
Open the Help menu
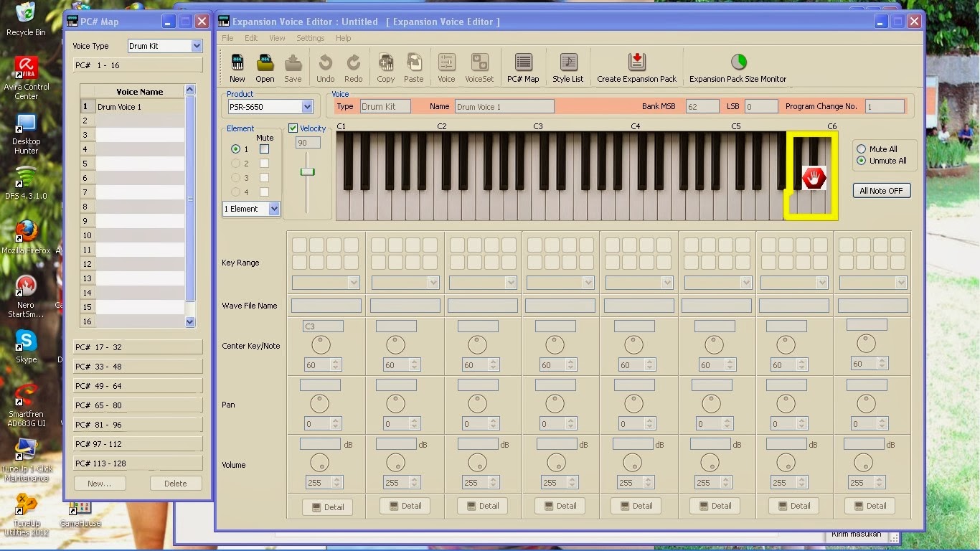coord(344,38)
